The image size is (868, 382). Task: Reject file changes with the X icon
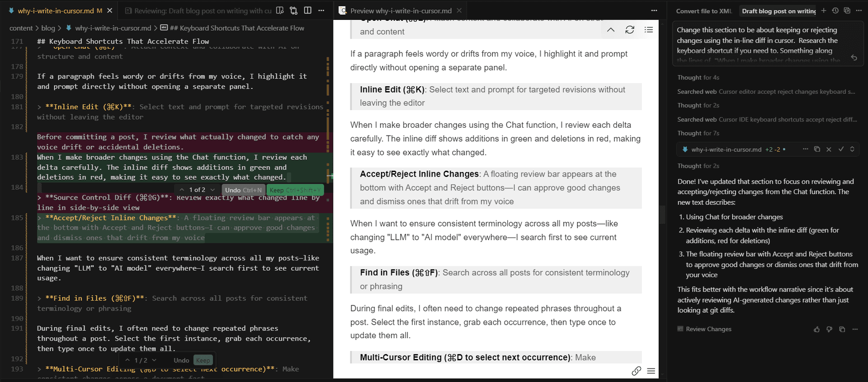(829, 149)
